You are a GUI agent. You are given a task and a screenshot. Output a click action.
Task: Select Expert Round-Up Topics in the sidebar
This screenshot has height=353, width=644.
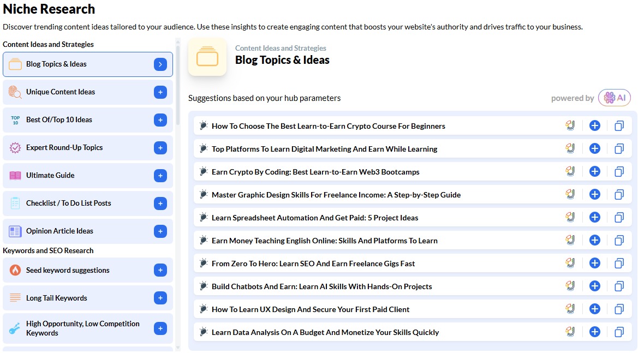64,148
